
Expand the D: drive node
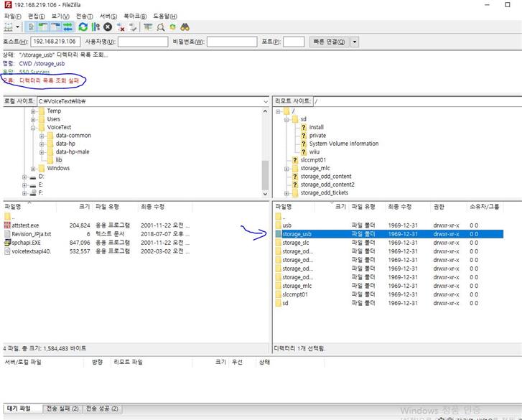tap(24, 176)
